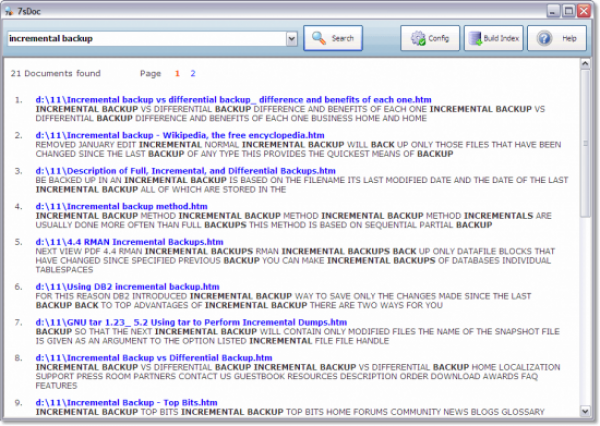Click the 7sDoc app icon in title bar
This screenshot has height=426, width=600.
[x=9, y=11]
